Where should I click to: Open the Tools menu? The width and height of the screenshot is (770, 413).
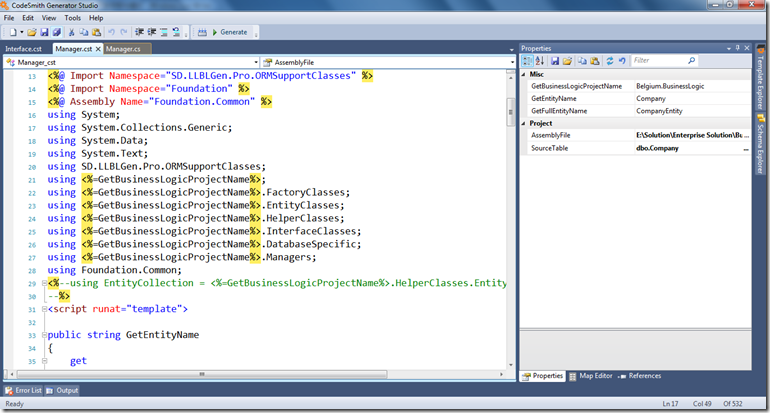coord(73,18)
